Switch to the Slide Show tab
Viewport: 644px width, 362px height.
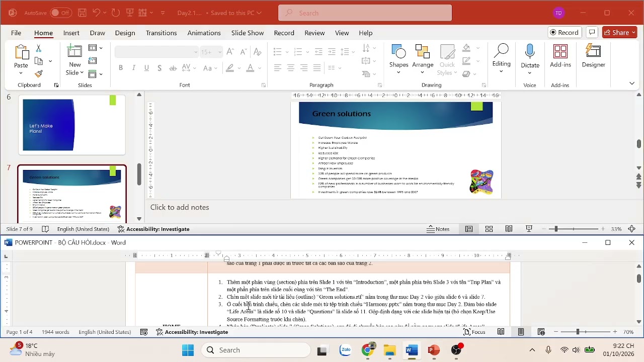point(248,33)
